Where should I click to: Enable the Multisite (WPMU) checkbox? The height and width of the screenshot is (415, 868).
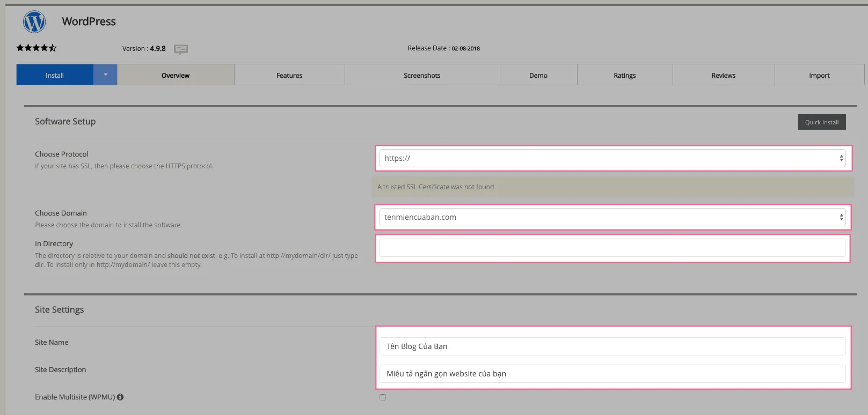click(x=383, y=397)
